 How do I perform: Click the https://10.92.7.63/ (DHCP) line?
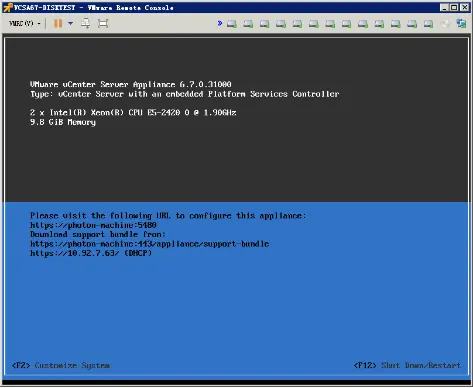pos(91,253)
